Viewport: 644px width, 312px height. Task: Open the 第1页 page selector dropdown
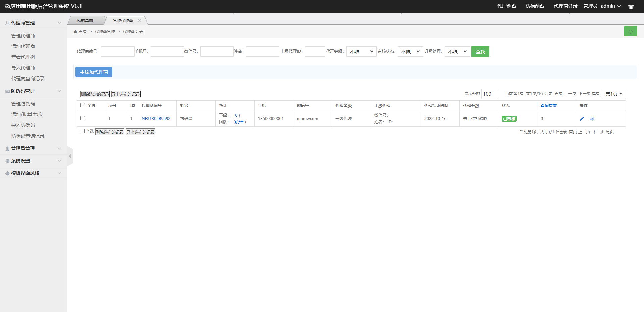pos(613,94)
